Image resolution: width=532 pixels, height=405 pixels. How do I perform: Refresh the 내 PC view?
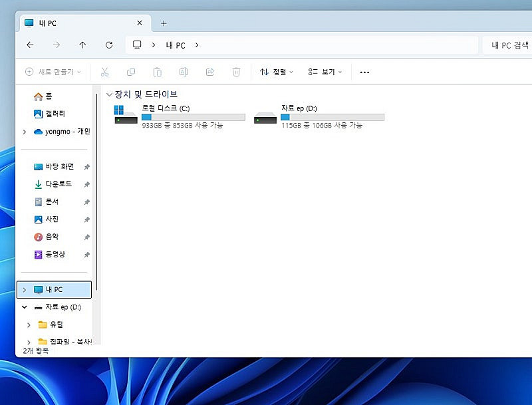click(x=109, y=45)
